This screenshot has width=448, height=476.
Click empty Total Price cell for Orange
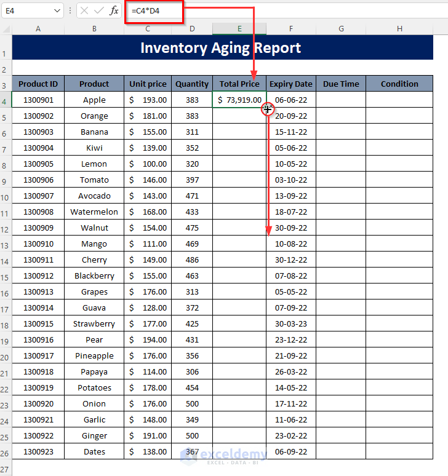tap(239, 116)
